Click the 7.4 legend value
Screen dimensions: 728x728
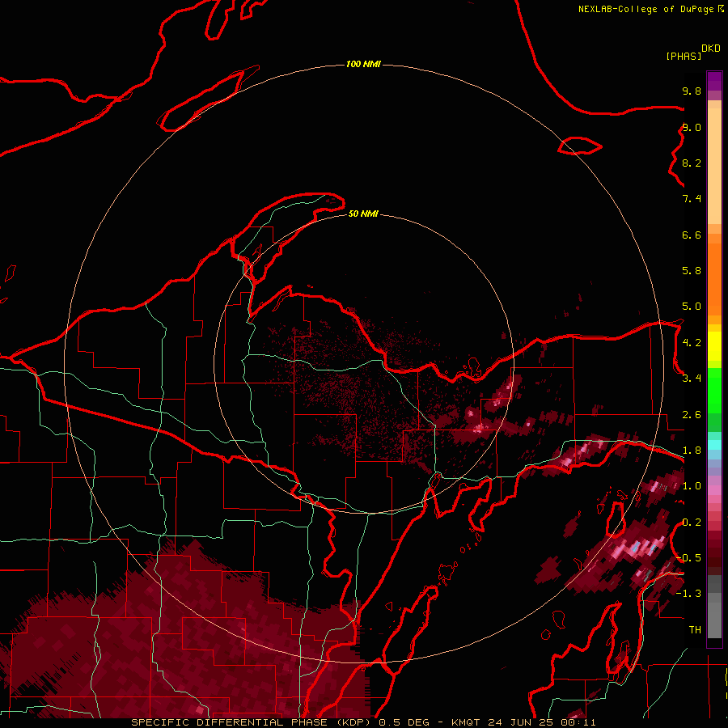pyautogui.click(x=692, y=199)
